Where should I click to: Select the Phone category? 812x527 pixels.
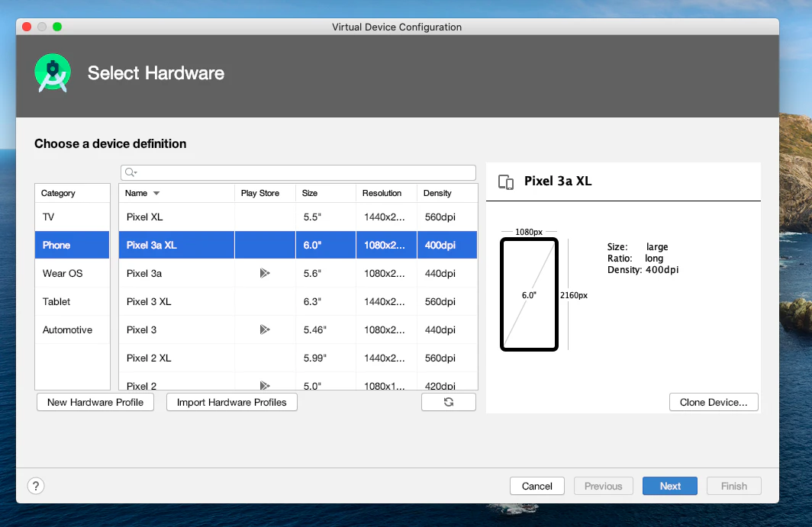pyautogui.click(x=72, y=245)
